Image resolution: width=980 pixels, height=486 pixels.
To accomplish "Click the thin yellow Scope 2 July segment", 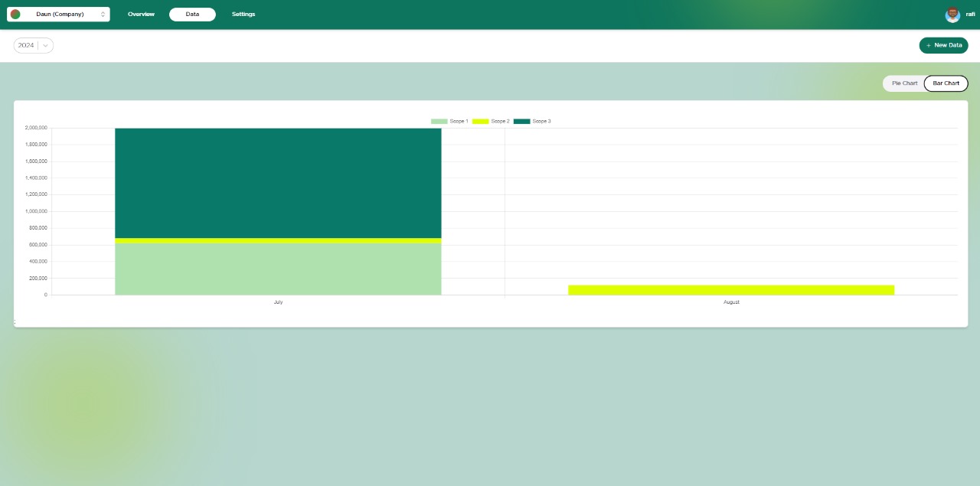I will (x=278, y=241).
